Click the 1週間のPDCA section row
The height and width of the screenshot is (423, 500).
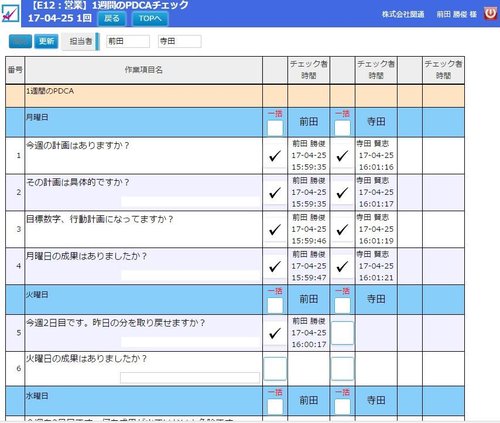click(x=235, y=96)
